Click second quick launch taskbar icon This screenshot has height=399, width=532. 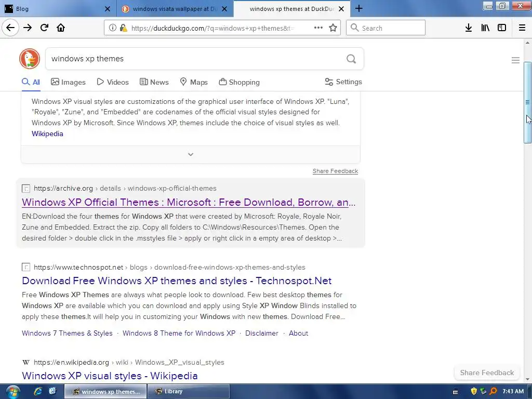tap(52, 391)
